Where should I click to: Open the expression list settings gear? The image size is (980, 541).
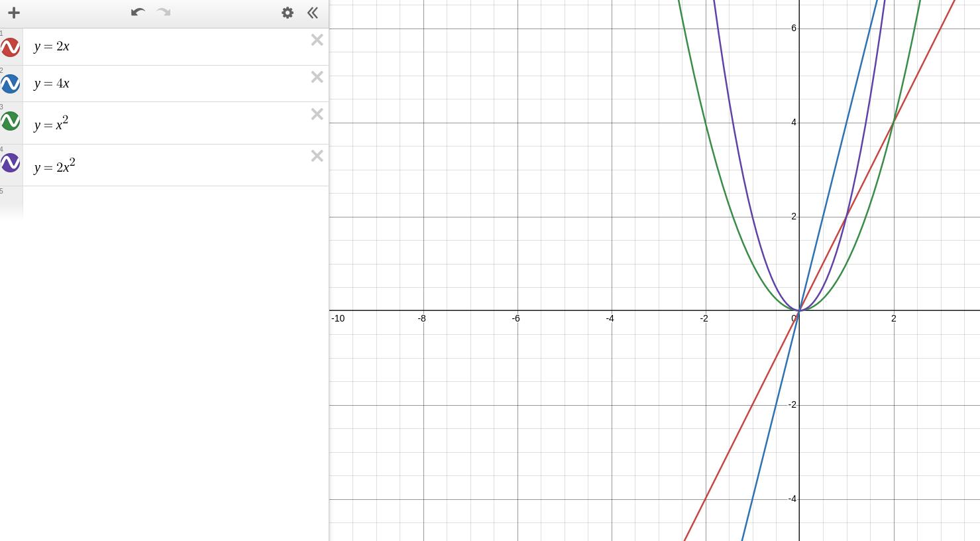[288, 13]
